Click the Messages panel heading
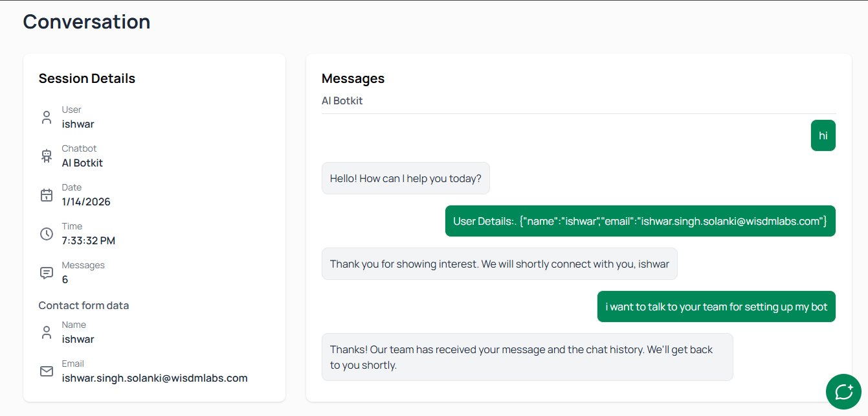The height and width of the screenshot is (416, 868). click(353, 78)
